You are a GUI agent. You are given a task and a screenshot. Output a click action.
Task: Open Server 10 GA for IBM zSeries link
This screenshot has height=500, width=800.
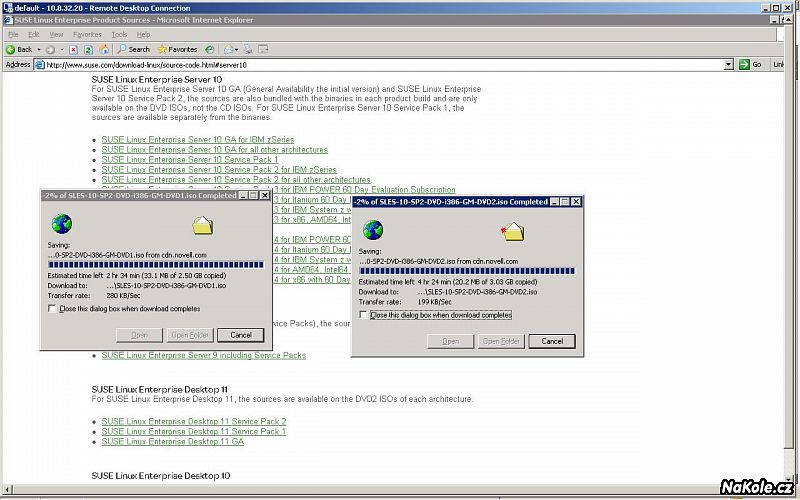pos(197,139)
